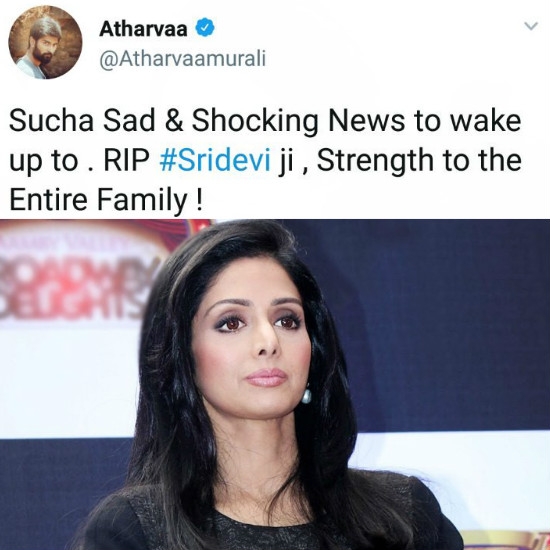Image resolution: width=550 pixels, height=550 pixels.
Task: Open Atharvaa's round profile picture
Action: click(x=45, y=42)
